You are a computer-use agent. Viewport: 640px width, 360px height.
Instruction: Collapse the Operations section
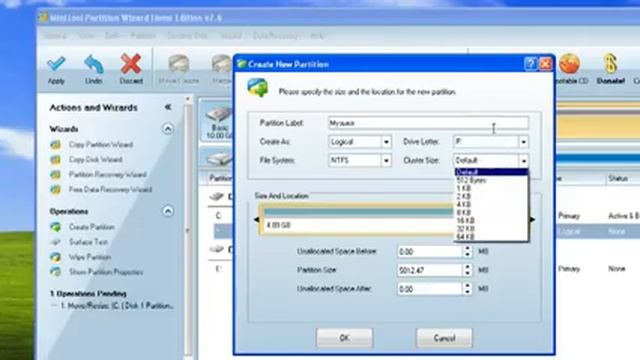(168, 211)
